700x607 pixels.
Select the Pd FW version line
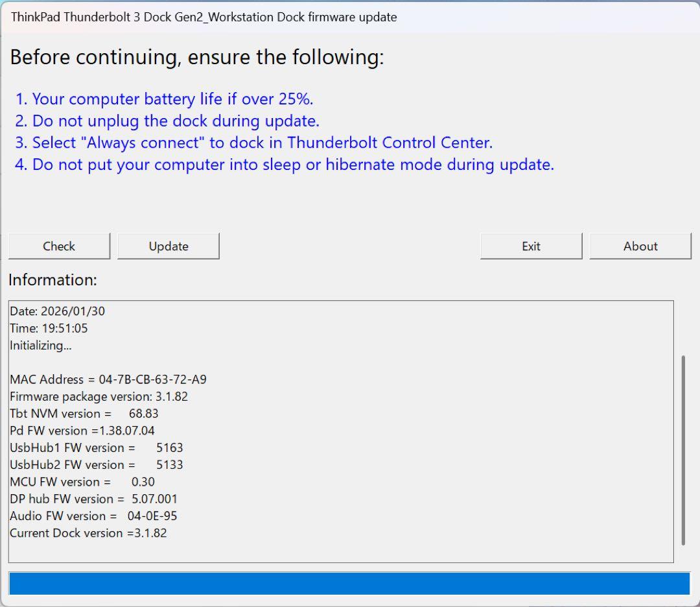tap(82, 431)
